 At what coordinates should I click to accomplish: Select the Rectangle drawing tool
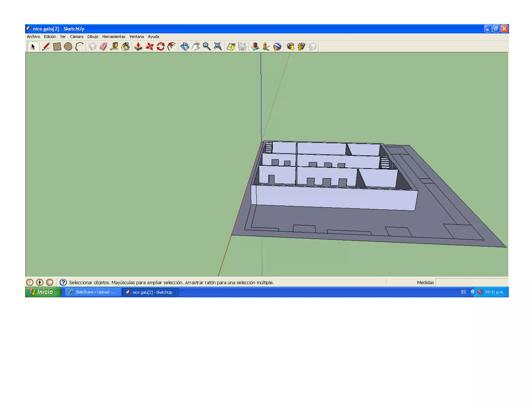point(57,47)
